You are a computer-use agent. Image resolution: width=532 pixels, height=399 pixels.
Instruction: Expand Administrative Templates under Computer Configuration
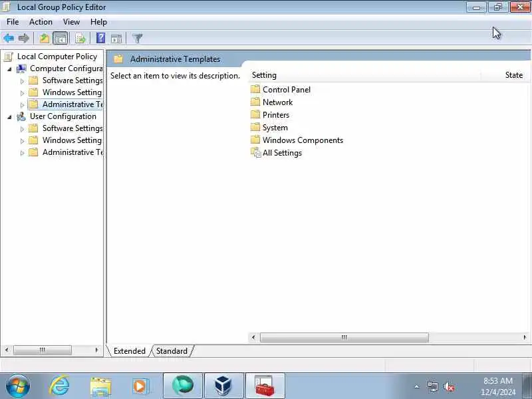click(23, 105)
